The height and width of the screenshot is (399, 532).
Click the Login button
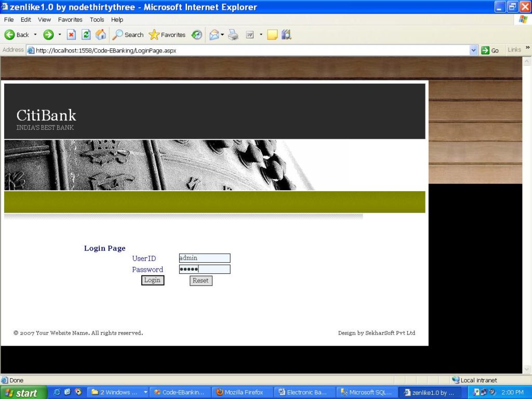click(x=153, y=280)
